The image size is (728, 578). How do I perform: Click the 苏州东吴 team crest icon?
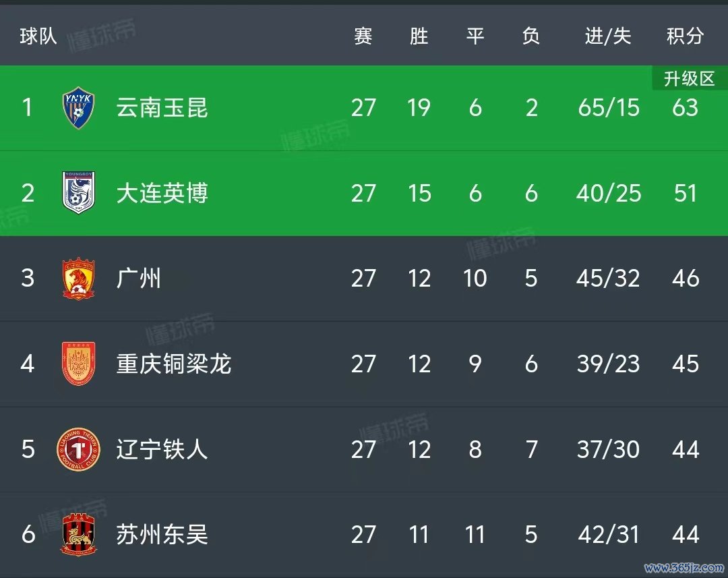78,534
